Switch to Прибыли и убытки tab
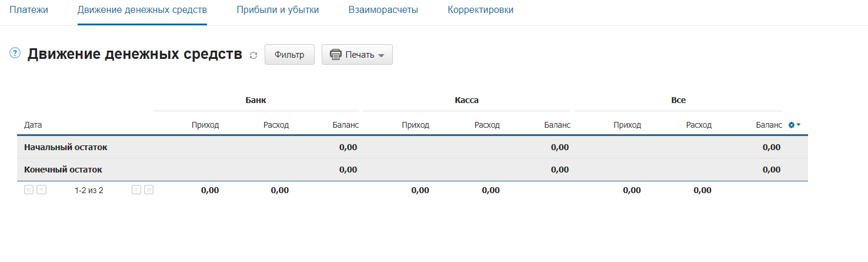This screenshot has width=868, height=262. pos(278,10)
